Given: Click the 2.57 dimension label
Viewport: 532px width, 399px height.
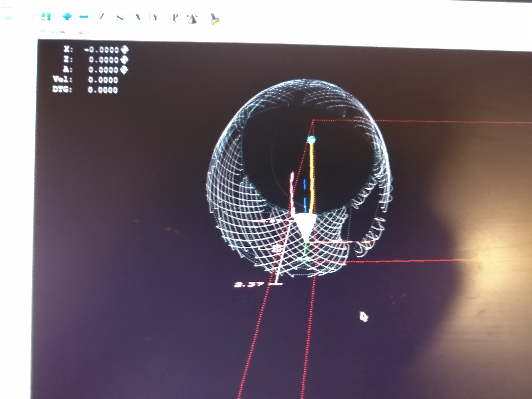Looking at the screenshot, I should click(x=249, y=285).
